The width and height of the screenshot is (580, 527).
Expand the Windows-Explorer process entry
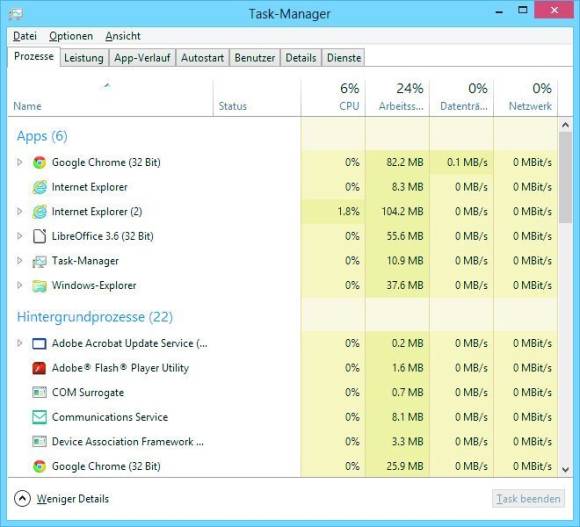20,285
